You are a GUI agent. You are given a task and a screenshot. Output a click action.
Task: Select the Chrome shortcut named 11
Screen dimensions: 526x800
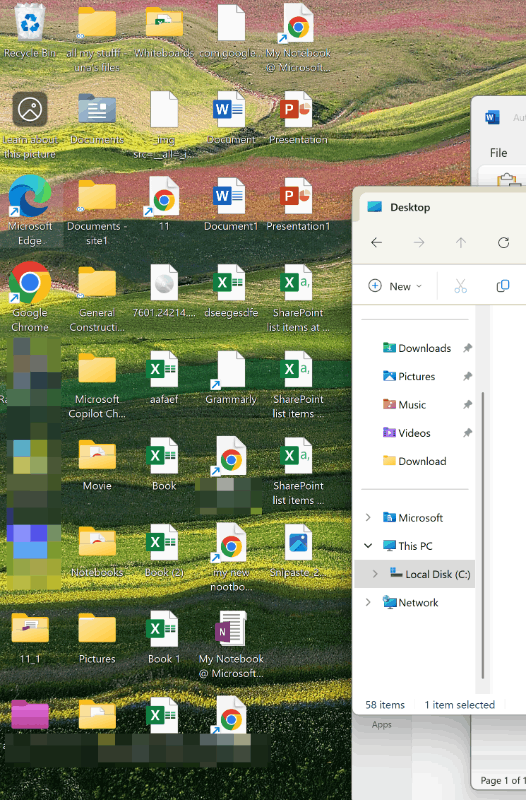click(x=164, y=204)
